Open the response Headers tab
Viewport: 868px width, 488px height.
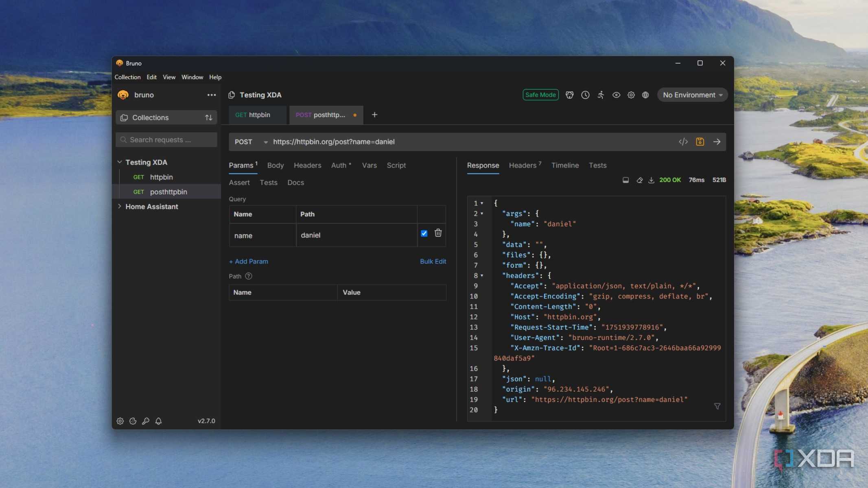click(x=525, y=165)
